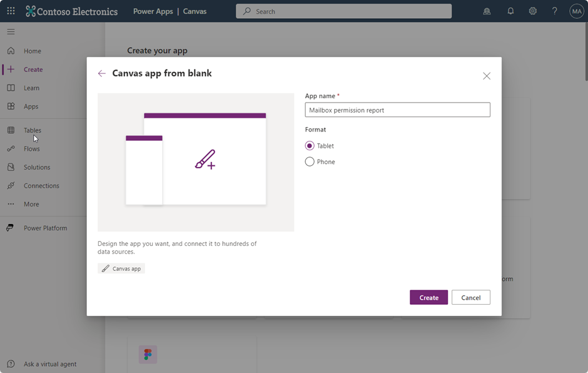Click the virtual agent help icon
588x373 pixels.
point(11,364)
